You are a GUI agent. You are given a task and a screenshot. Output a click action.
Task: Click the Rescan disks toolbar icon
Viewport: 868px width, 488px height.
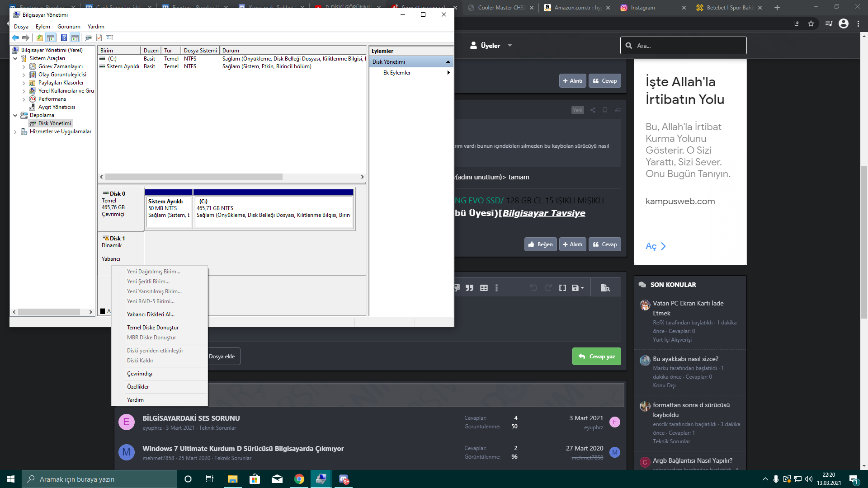[88, 38]
